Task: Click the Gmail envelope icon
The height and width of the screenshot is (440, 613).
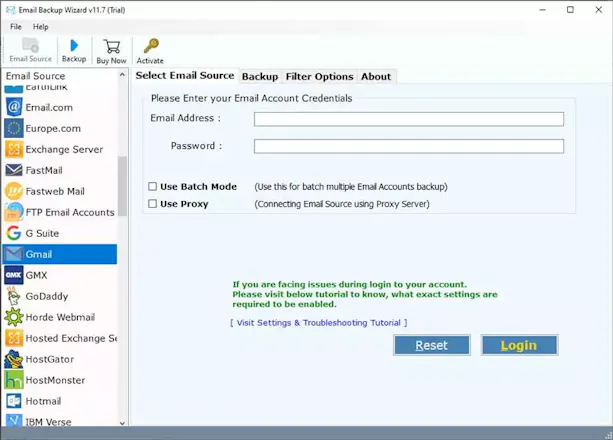Action: click(x=14, y=254)
